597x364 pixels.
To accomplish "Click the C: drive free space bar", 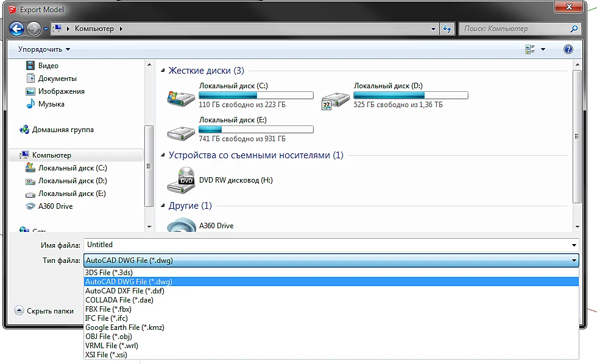I will click(256, 95).
